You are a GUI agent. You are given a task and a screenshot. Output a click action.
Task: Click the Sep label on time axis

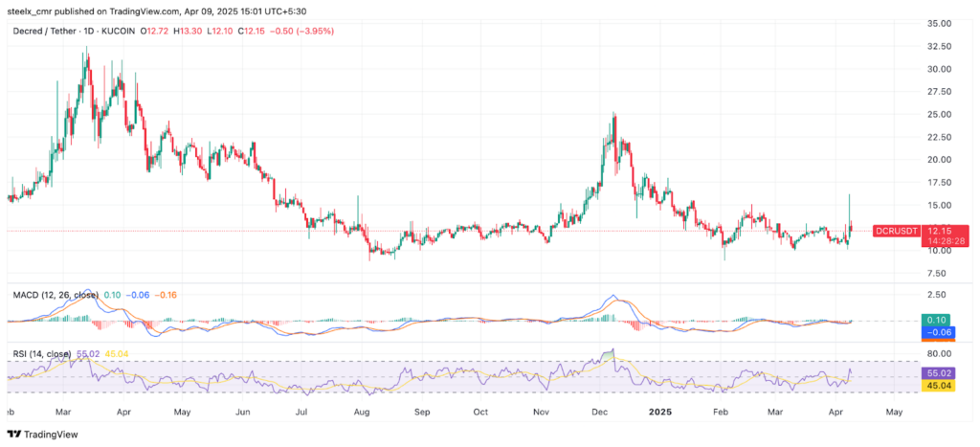click(x=422, y=413)
